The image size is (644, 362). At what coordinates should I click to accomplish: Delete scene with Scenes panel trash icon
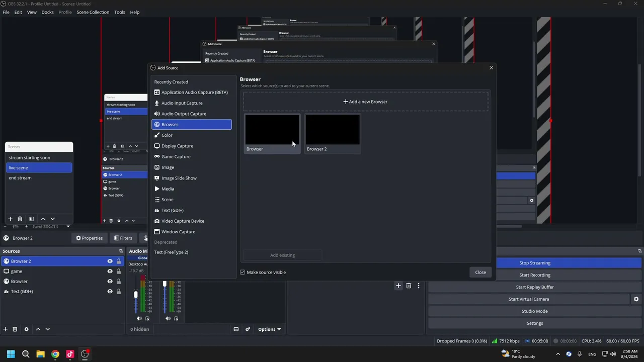coord(20,219)
